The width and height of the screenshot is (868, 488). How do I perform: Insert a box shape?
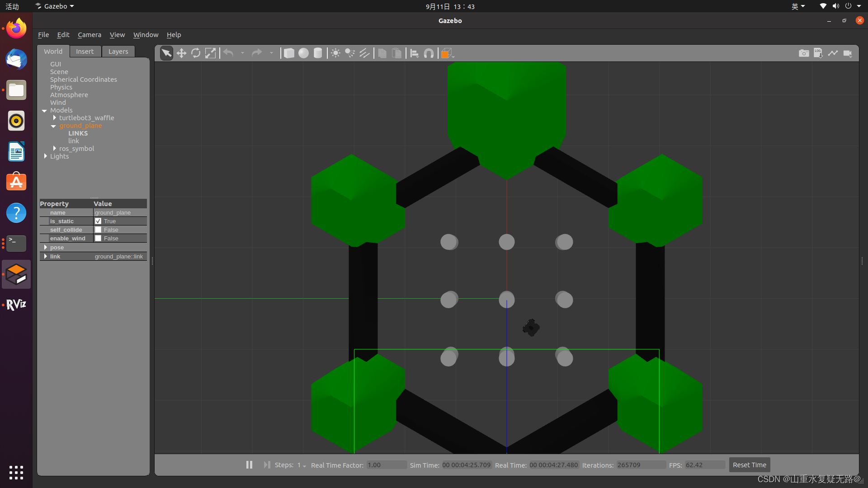pos(289,53)
